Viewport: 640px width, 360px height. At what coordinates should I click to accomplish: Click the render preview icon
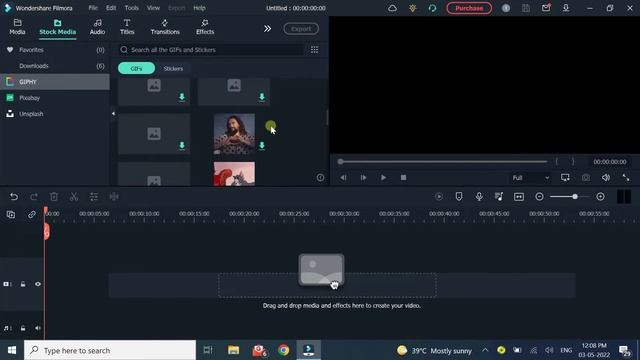pyautogui.click(x=439, y=197)
